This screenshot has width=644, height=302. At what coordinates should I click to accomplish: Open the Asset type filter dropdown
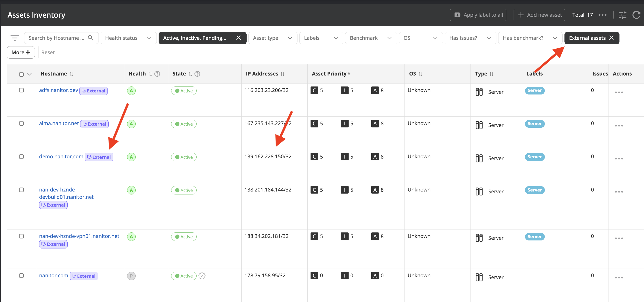pos(272,38)
